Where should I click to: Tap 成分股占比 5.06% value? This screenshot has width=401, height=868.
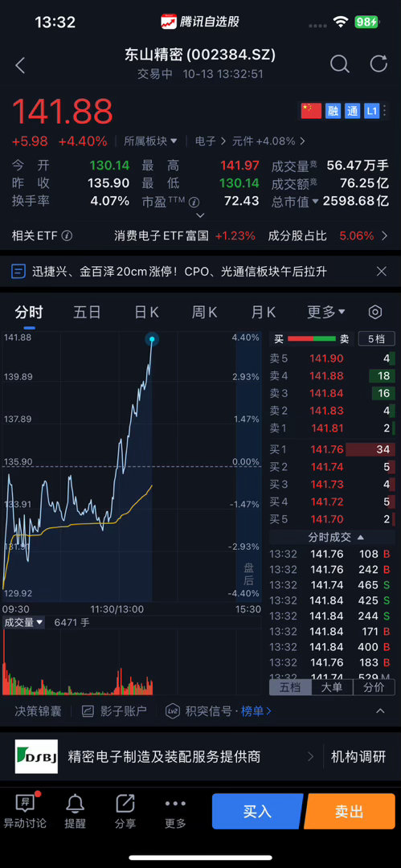tap(357, 235)
